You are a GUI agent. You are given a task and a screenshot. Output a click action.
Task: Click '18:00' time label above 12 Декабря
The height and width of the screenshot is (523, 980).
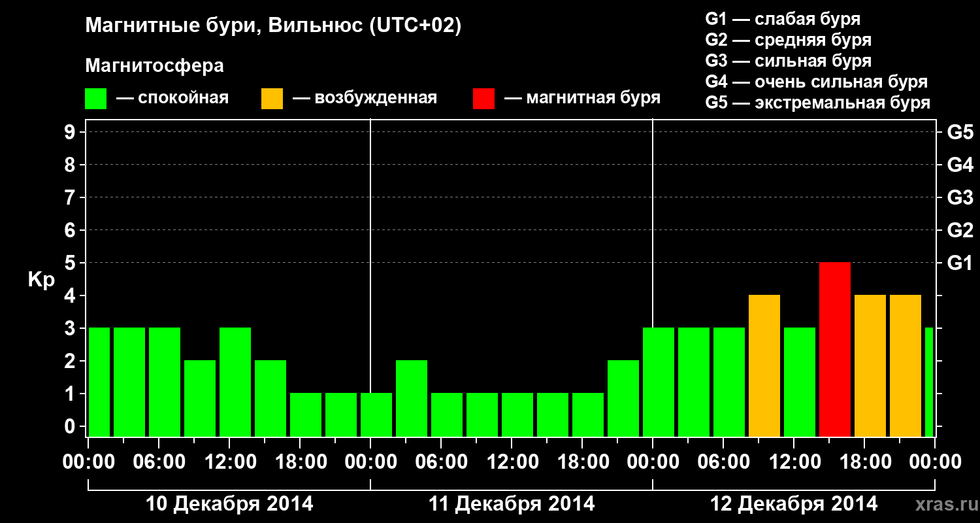point(864,462)
